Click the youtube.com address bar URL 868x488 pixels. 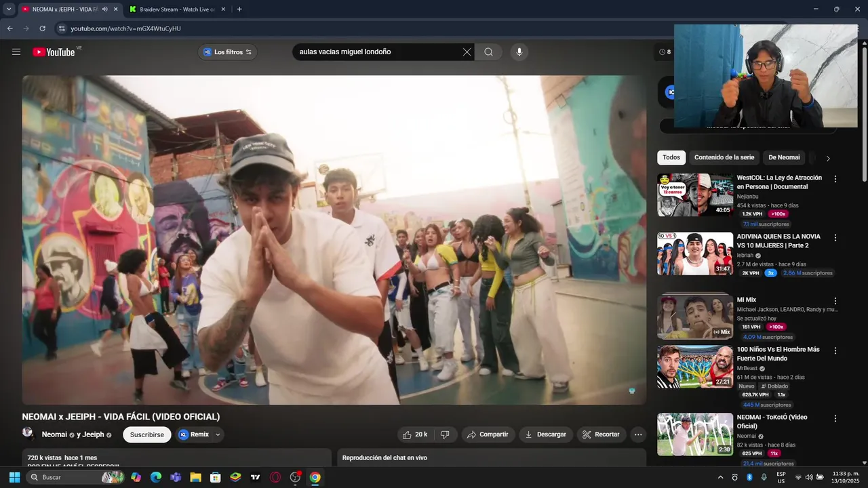pyautogui.click(x=125, y=28)
